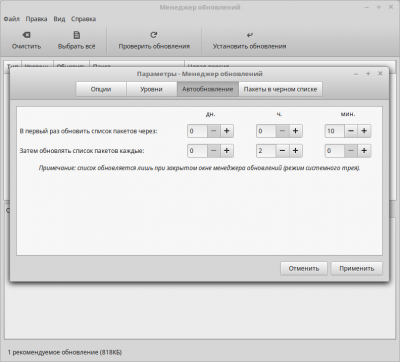Image resolution: width=400 pixels, height=362 pixels.
Task: Click the Отменить button
Action: coord(304,268)
